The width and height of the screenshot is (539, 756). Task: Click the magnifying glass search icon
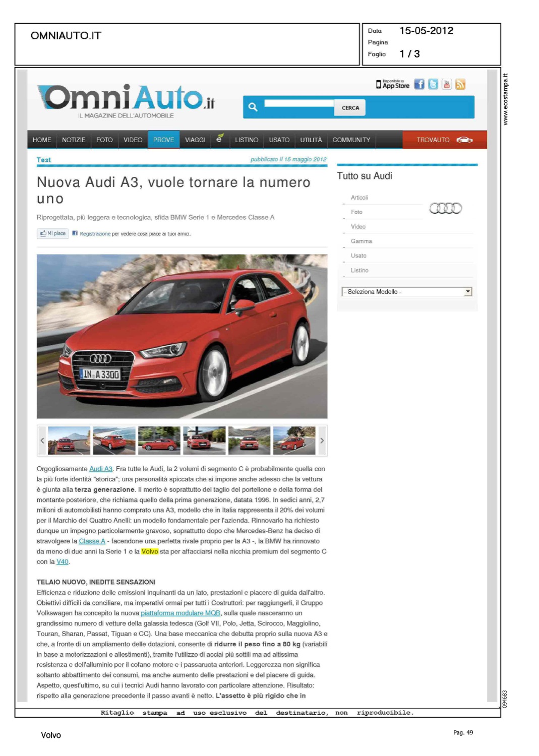pos(253,107)
